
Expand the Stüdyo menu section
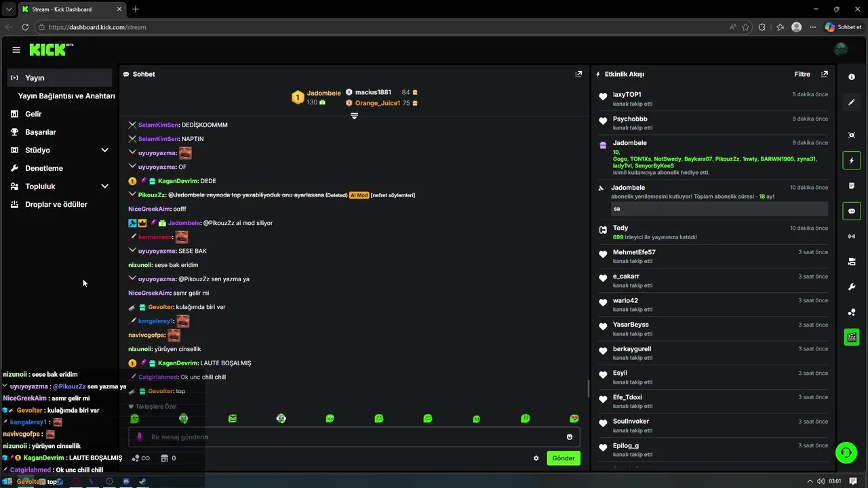click(x=104, y=150)
